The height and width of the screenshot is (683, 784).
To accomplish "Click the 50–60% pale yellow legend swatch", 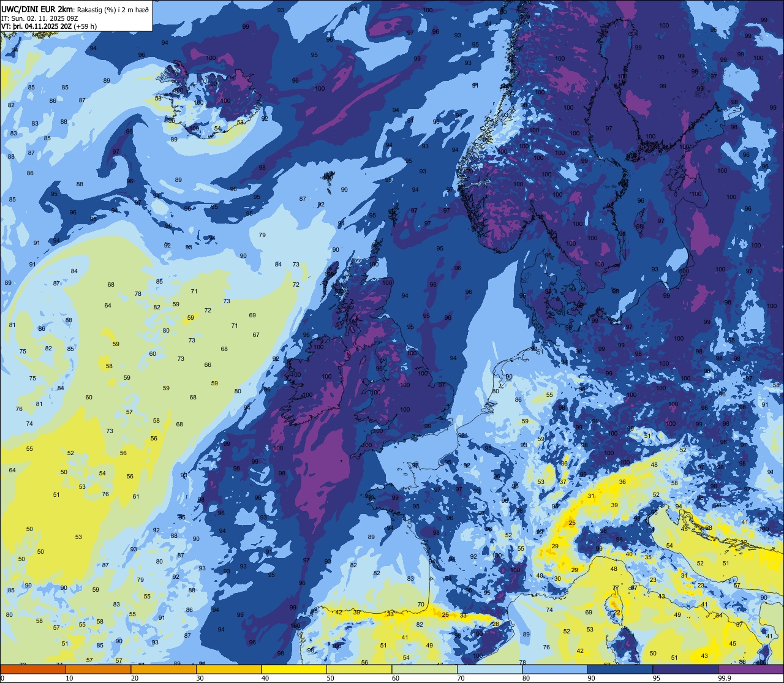I will [359, 670].
